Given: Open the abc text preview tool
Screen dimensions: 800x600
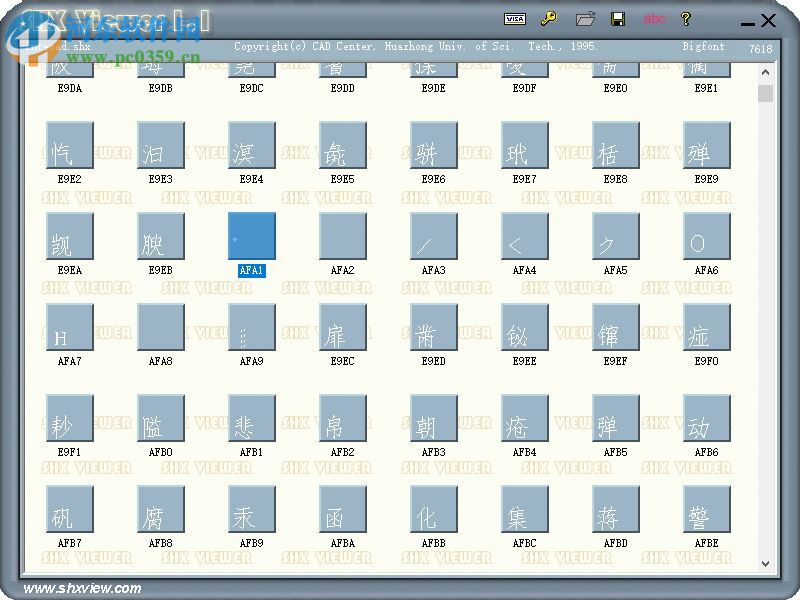Looking at the screenshot, I should (x=655, y=18).
